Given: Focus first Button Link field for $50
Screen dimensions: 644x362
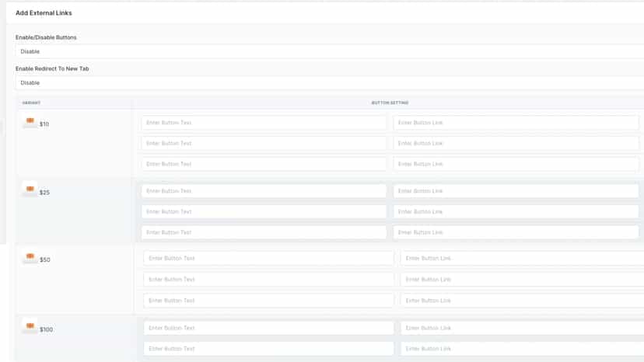Looking at the screenshot, I should [523, 258].
